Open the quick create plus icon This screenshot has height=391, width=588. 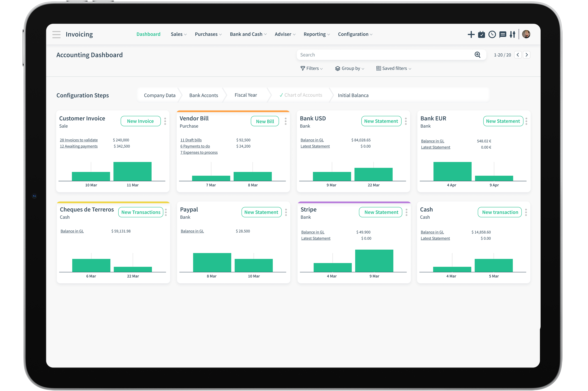(471, 34)
